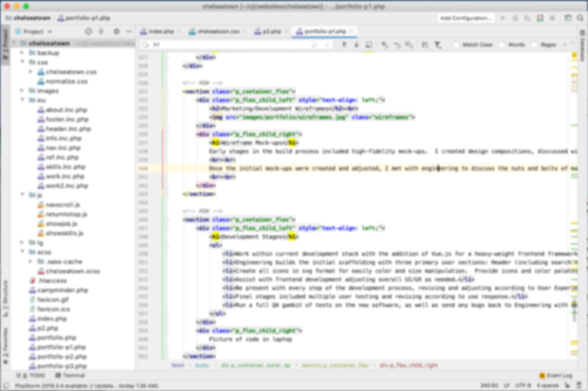The width and height of the screenshot is (588, 391).
Task: Expand the backup folder in project tree
Action: 23,53
